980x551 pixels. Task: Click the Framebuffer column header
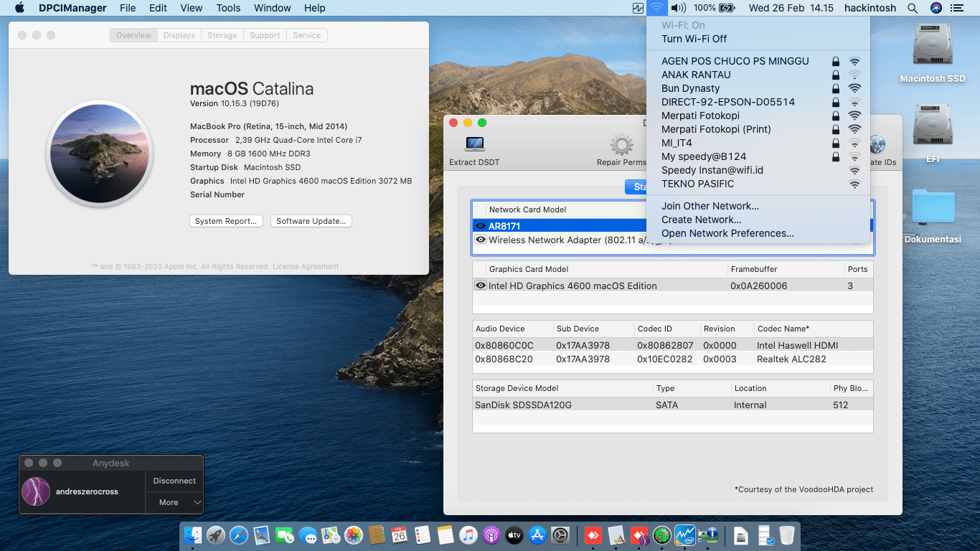point(786,269)
